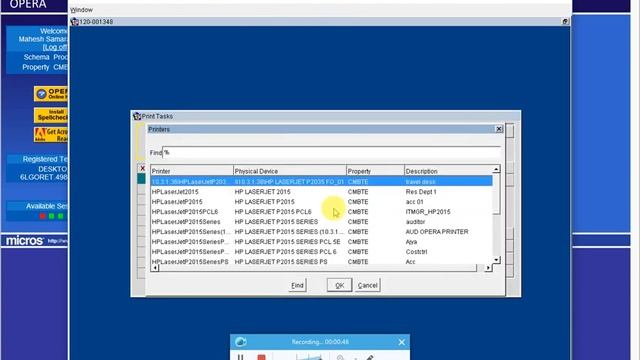Click the micros website link

point(58,241)
